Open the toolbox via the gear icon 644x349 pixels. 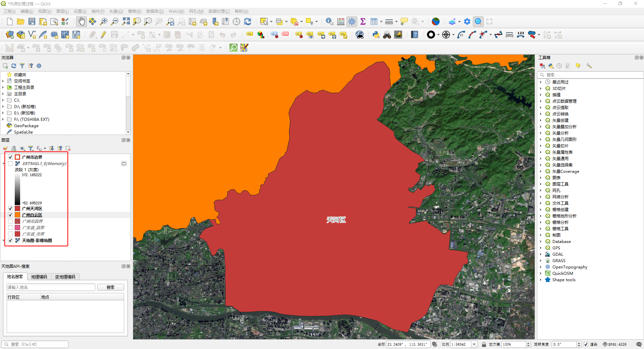click(352, 22)
